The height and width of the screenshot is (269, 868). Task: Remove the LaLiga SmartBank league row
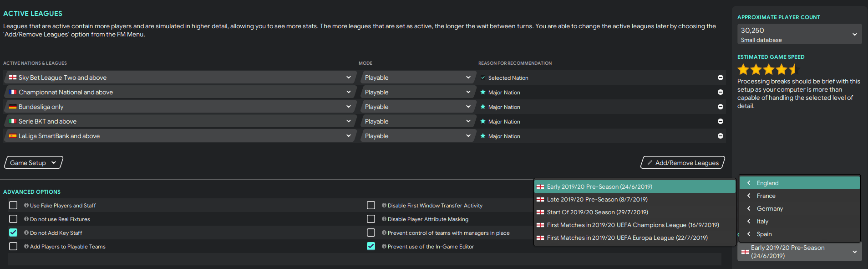click(x=720, y=136)
